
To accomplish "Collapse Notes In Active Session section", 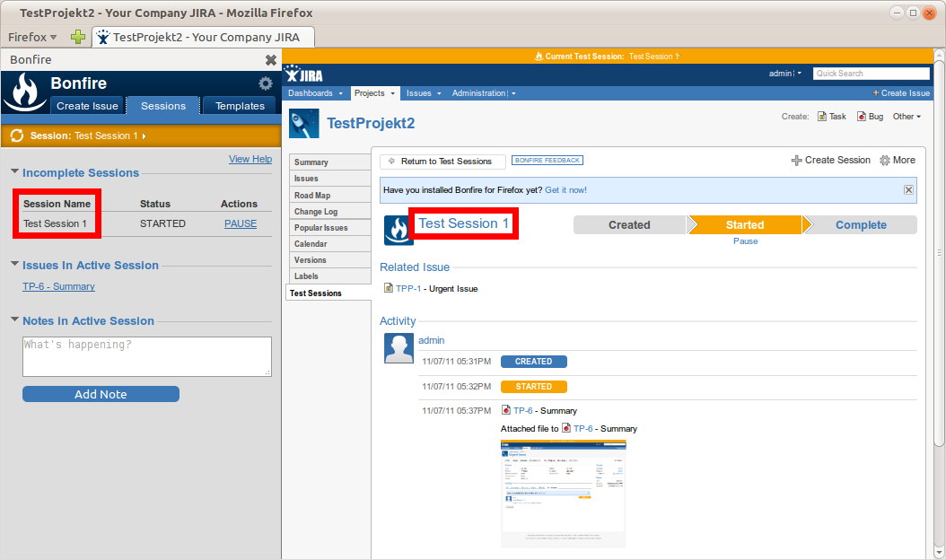I will [x=14, y=319].
